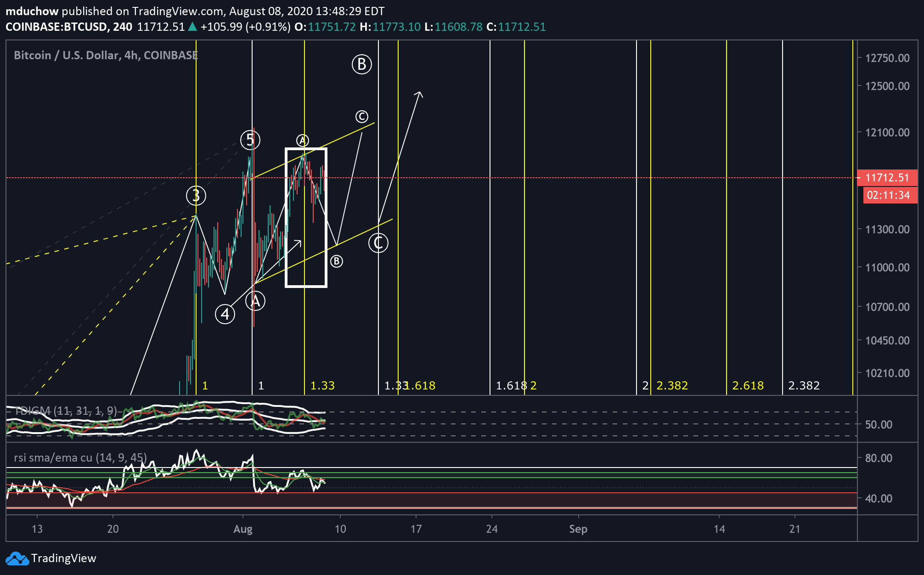Click the open price value 11751.72
Screen dimensions: 924x575
pyautogui.click(x=332, y=27)
